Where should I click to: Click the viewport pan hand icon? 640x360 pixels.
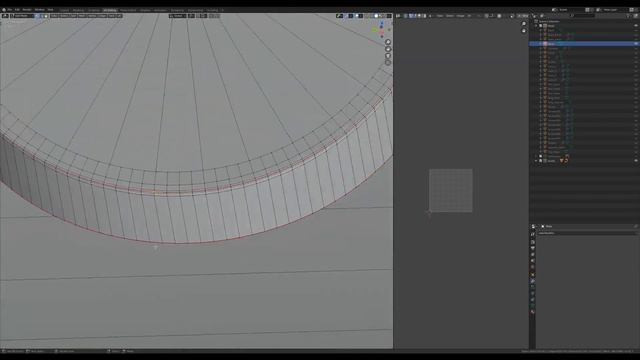coord(388,49)
